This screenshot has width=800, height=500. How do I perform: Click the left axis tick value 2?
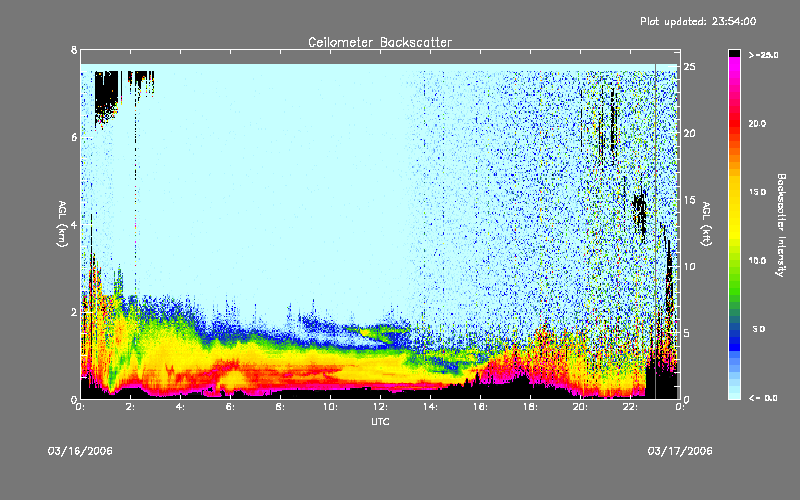74,312
